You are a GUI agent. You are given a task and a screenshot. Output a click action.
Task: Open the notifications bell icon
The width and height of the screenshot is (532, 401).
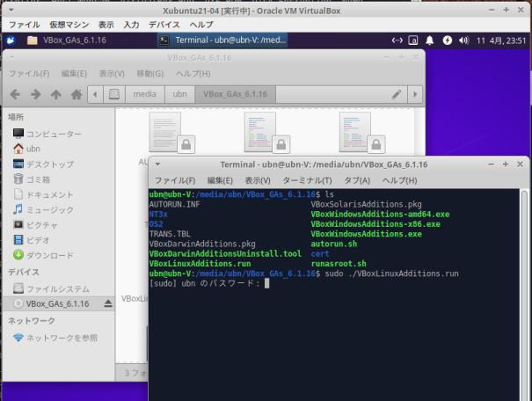coord(429,40)
